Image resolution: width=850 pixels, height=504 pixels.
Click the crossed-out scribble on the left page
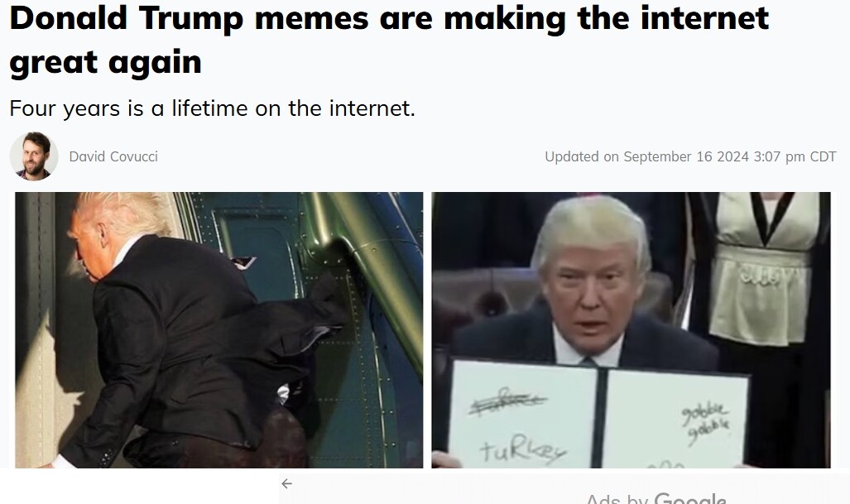tap(508, 401)
